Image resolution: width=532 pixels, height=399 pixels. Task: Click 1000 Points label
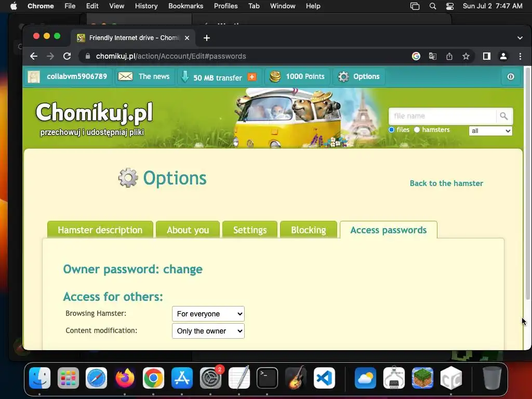[305, 77]
